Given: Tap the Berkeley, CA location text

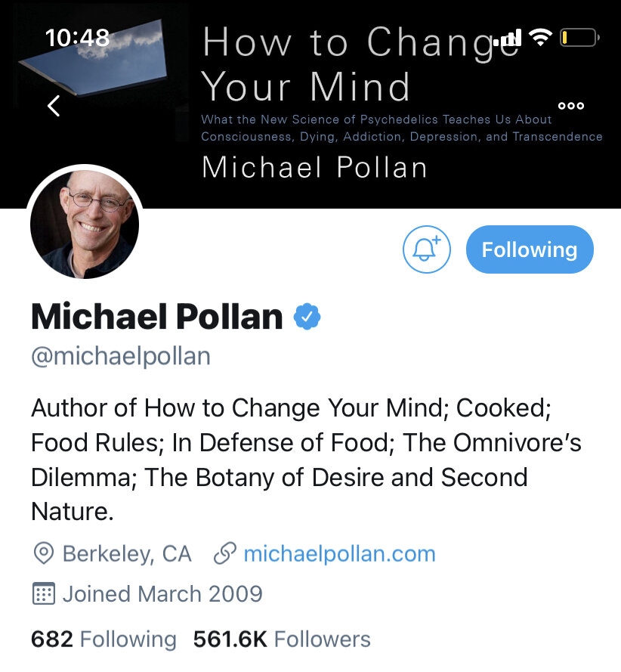Looking at the screenshot, I should (127, 554).
